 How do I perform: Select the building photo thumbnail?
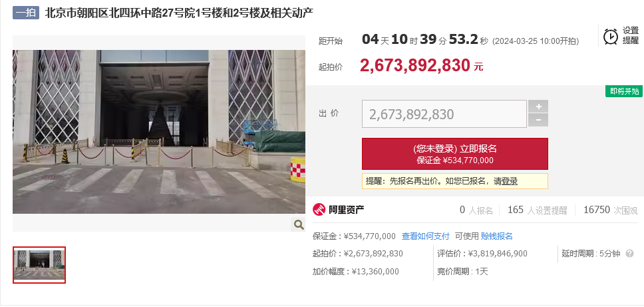[x=39, y=265]
